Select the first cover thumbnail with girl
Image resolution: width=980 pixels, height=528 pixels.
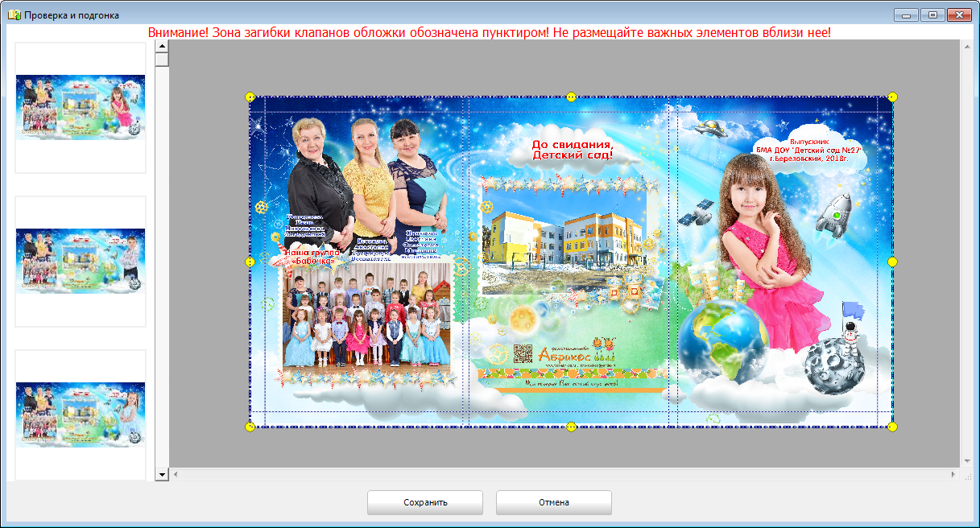click(x=81, y=107)
